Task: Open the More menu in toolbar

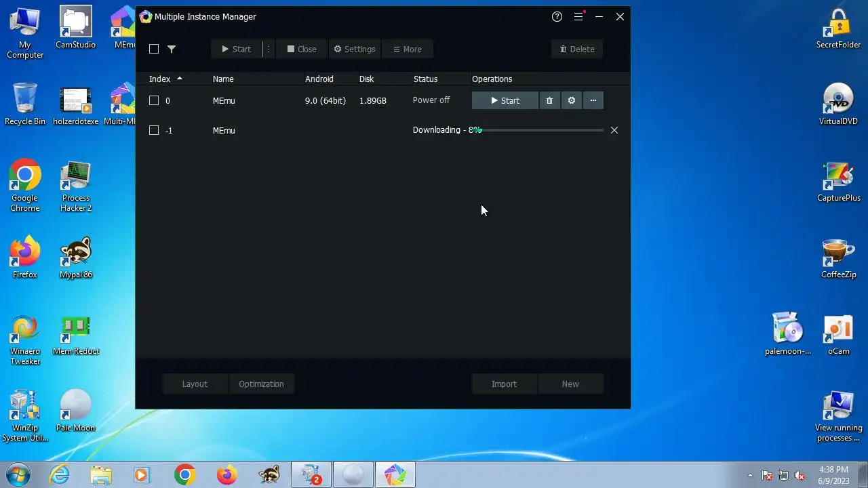Action: click(x=408, y=49)
